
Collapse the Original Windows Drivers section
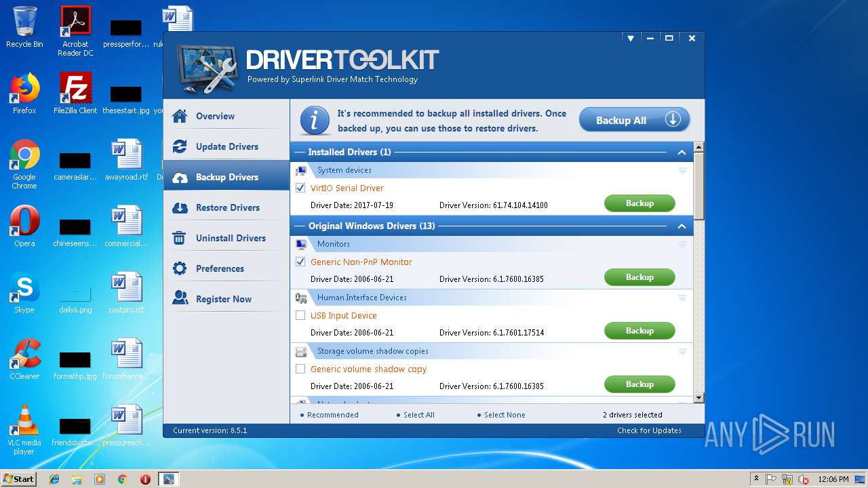pos(682,226)
